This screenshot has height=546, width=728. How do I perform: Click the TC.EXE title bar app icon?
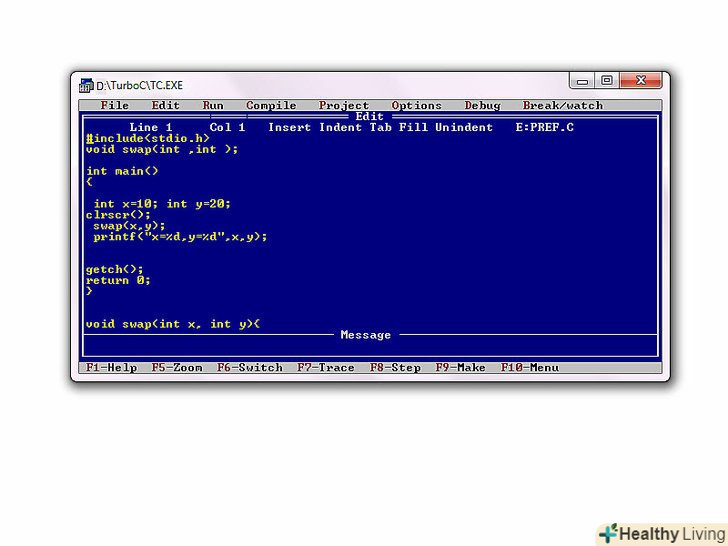pyautogui.click(x=86, y=85)
